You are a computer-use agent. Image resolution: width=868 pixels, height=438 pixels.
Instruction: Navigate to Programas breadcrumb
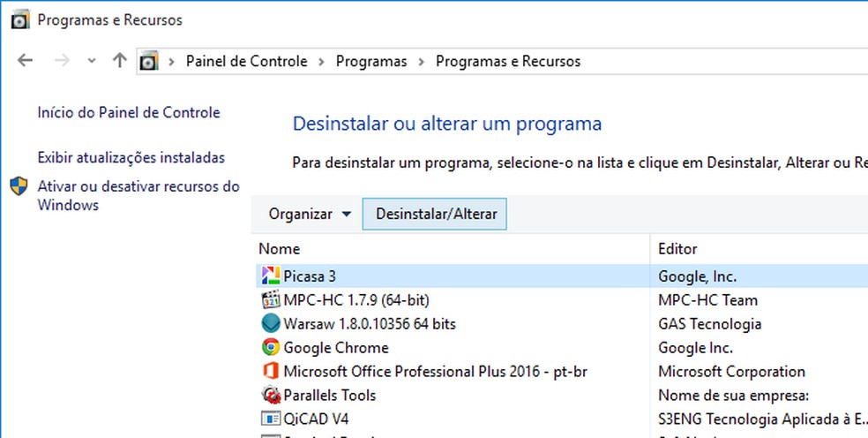[x=371, y=61]
